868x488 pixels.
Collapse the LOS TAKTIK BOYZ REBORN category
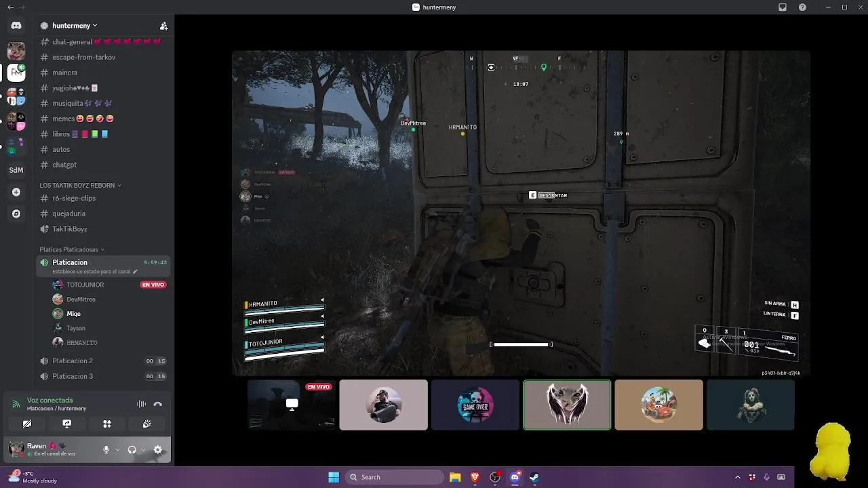80,185
